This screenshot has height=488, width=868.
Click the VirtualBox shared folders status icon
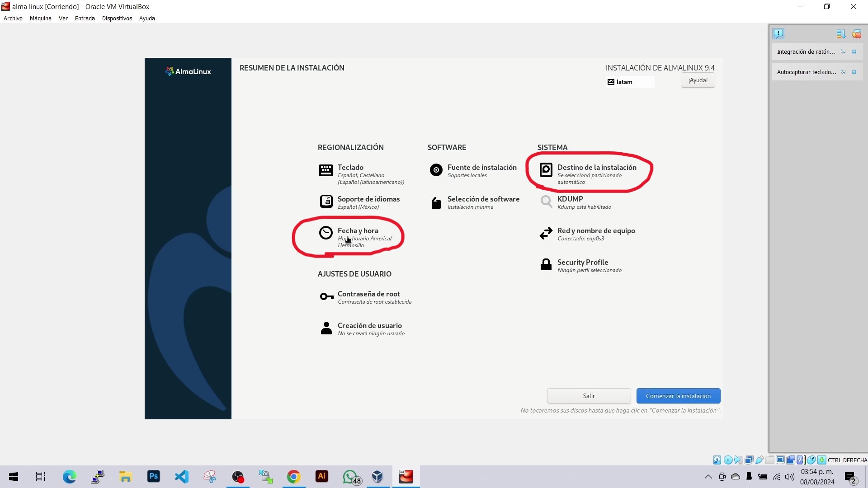pyautogui.click(x=769, y=460)
